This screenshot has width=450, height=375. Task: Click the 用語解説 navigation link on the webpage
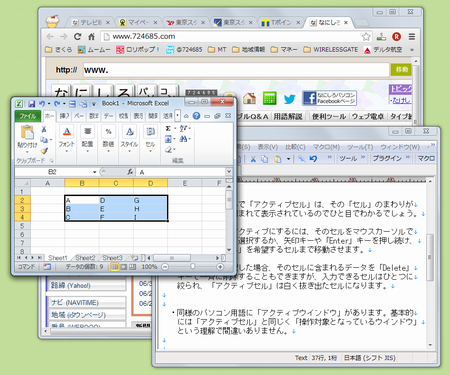click(x=288, y=116)
